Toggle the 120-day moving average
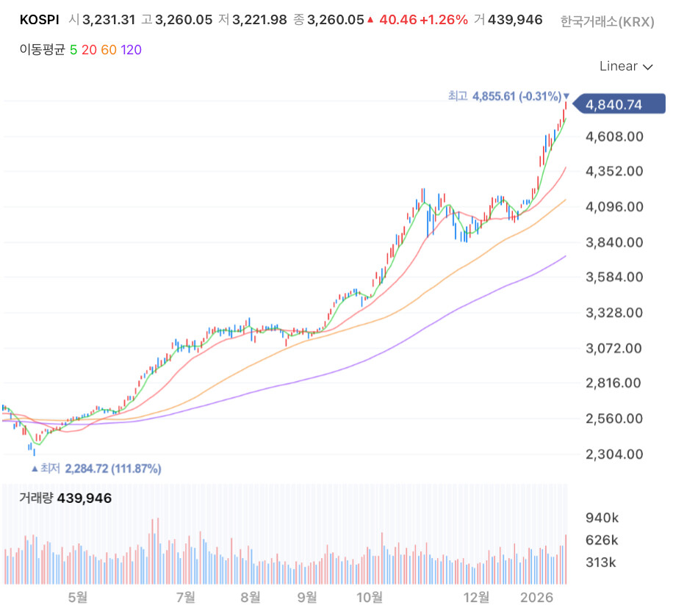This screenshot has height=616, width=673. [131, 50]
